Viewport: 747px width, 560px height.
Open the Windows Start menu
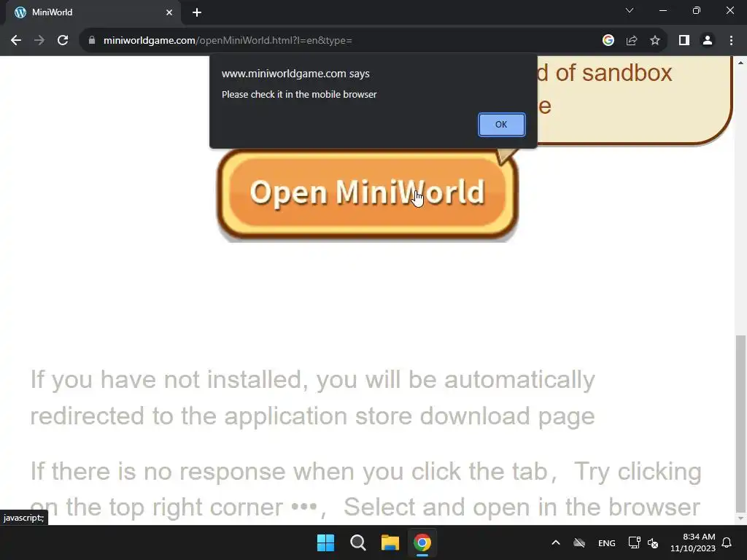pos(326,542)
